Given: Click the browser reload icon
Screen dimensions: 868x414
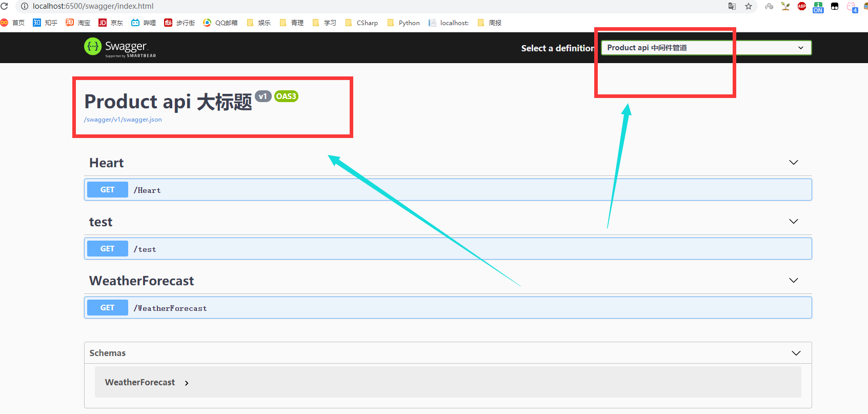Looking at the screenshot, I should coord(4,6).
